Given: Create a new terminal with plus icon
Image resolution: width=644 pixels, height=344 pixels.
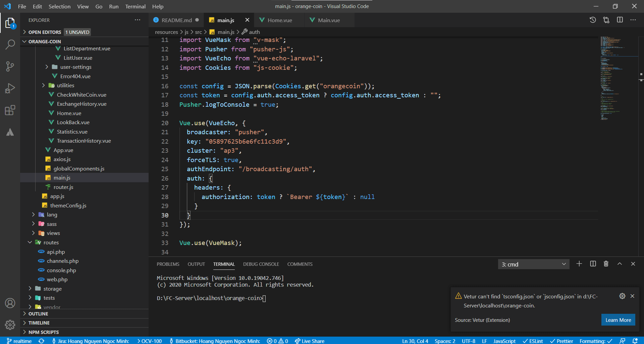Looking at the screenshot, I should [x=579, y=264].
